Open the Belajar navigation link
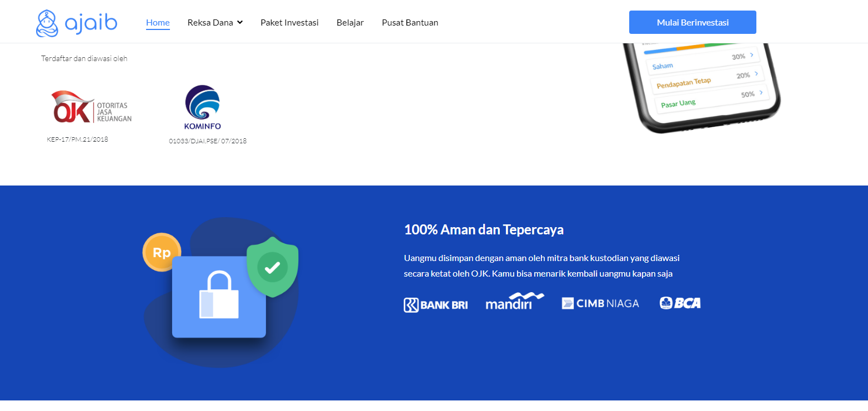Screen dimensions: 868x411 click(x=350, y=23)
